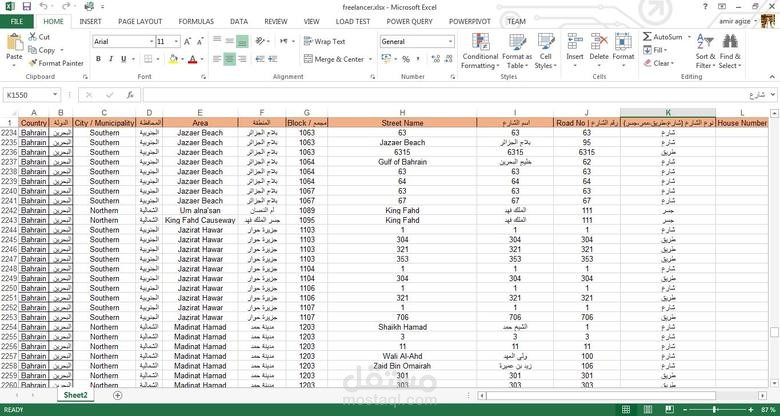
Task: Toggle Center horizontal alignment
Action: coord(229,59)
